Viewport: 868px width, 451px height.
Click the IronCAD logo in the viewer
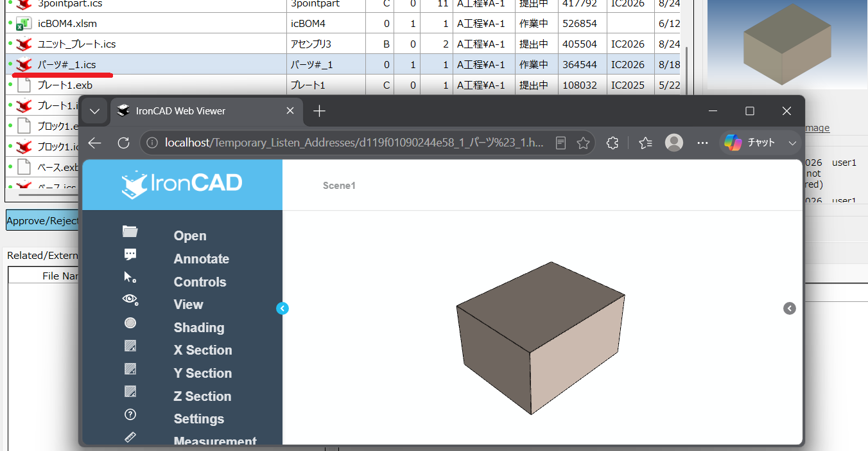(182, 184)
